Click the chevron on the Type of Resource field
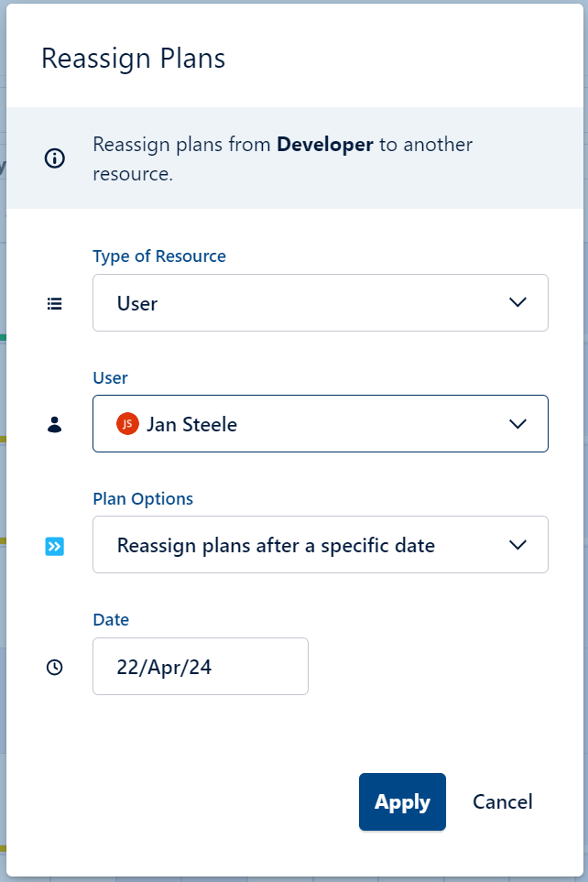588x882 pixels. tap(517, 303)
